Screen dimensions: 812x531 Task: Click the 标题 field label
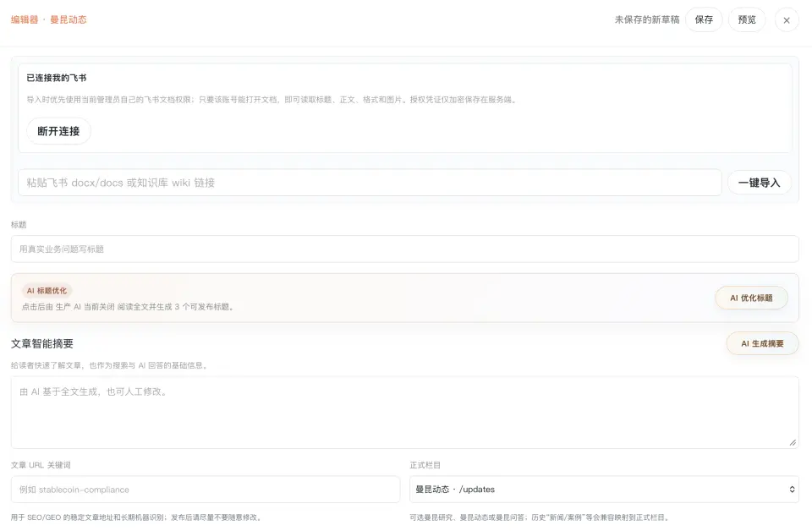coord(19,225)
